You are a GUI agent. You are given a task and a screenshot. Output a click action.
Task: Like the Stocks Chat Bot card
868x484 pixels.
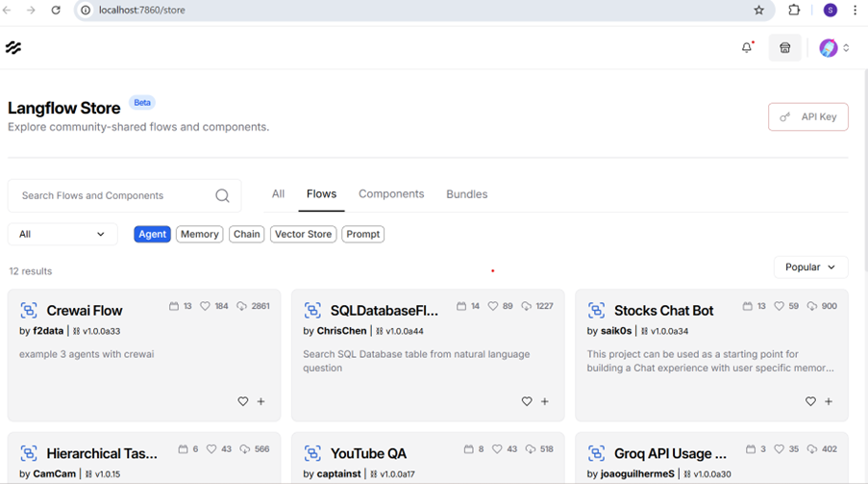coord(810,401)
